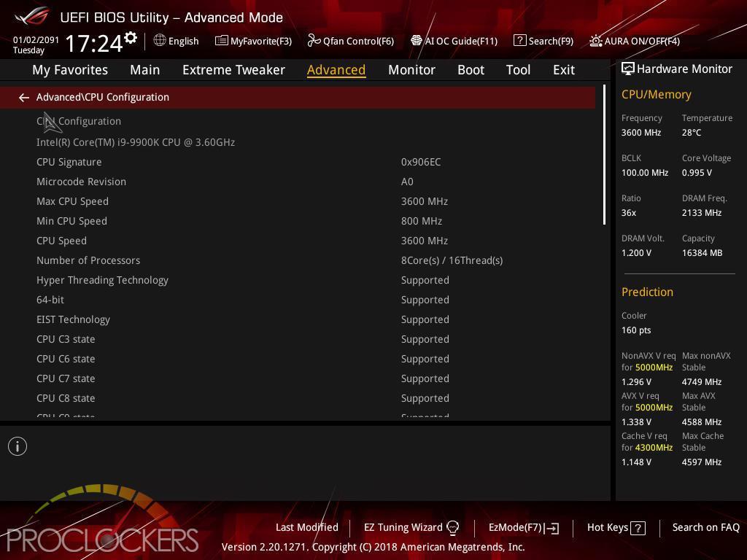Click the AI OC Guide chip icon
This screenshot has width=747, height=560.
417,41
